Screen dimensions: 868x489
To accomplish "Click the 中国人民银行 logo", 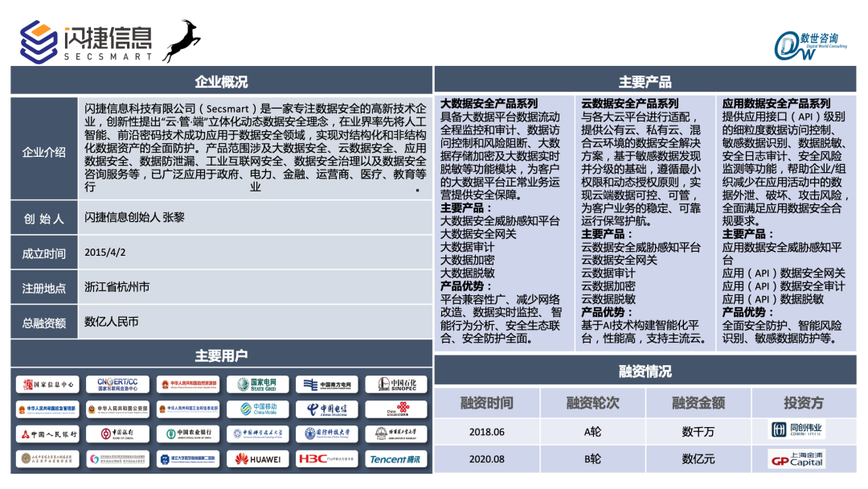I will click(x=47, y=434).
